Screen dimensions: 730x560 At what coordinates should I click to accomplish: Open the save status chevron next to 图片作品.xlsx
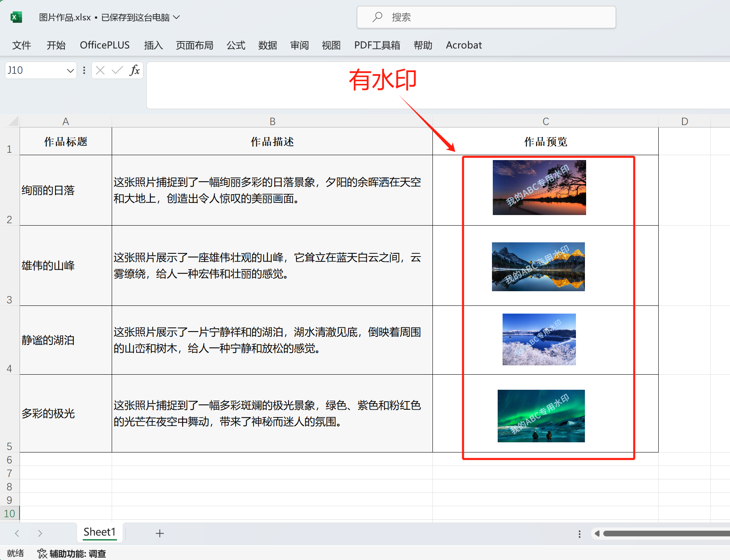click(177, 17)
